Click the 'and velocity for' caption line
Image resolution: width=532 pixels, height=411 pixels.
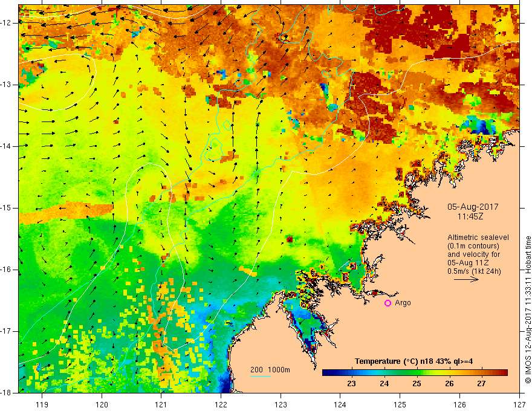pos(473,254)
